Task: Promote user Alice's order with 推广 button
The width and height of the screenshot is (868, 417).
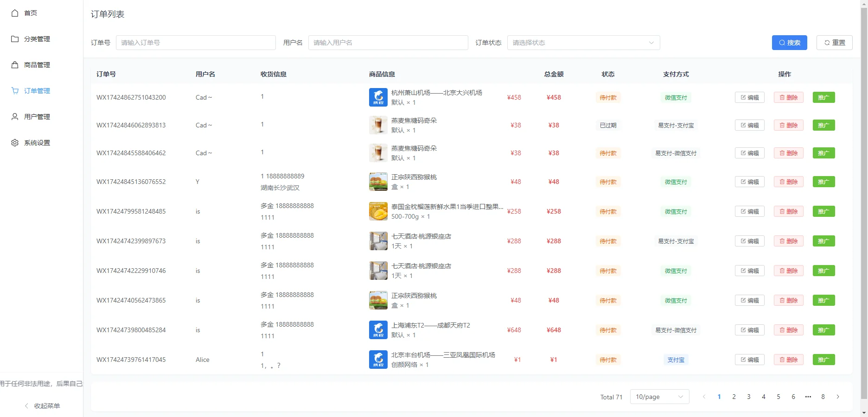Action: pyautogui.click(x=823, y=360)
